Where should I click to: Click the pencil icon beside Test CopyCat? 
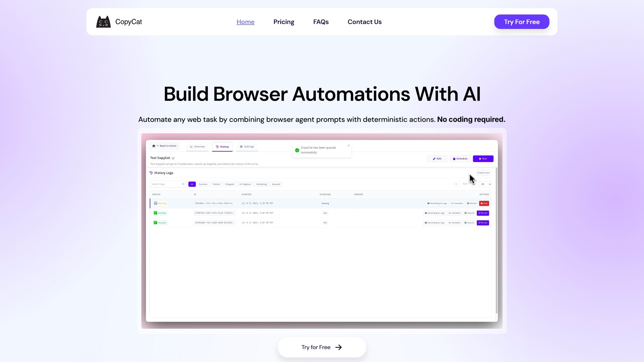pos(174,158)
